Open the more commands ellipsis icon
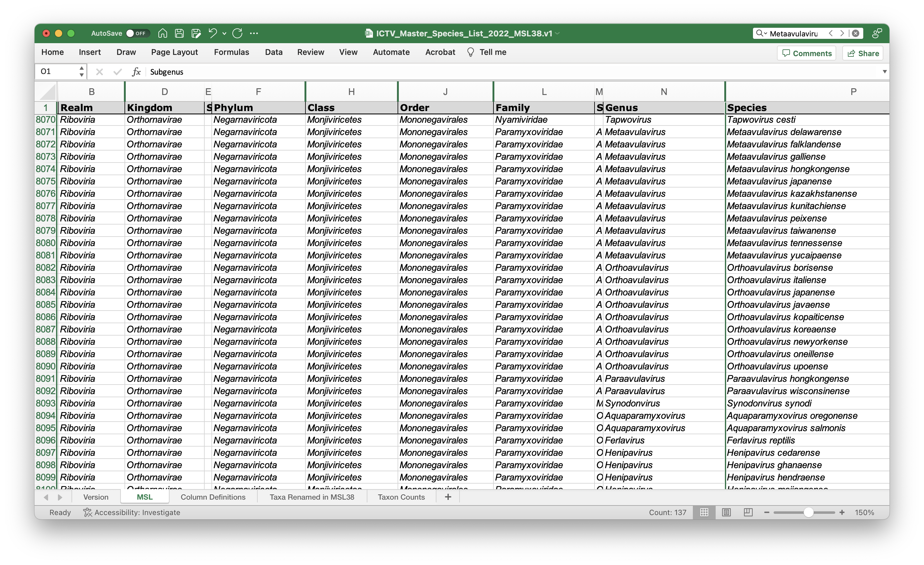Screen dimensions: 924x565 click(254, 33)
